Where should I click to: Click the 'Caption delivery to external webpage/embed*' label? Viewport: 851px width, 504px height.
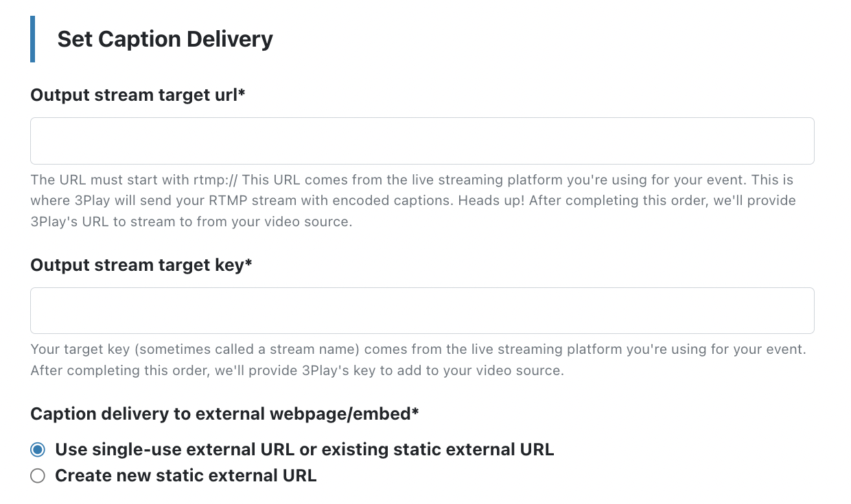[224, 413]
